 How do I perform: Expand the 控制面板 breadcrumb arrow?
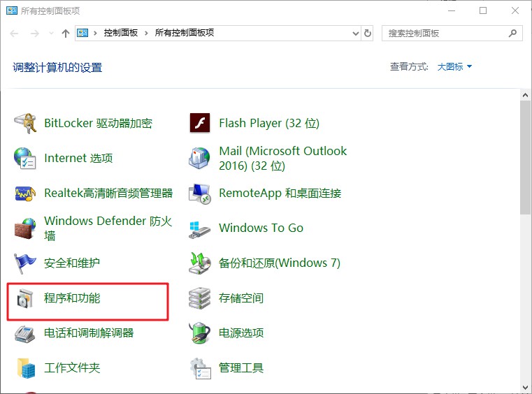147,33
